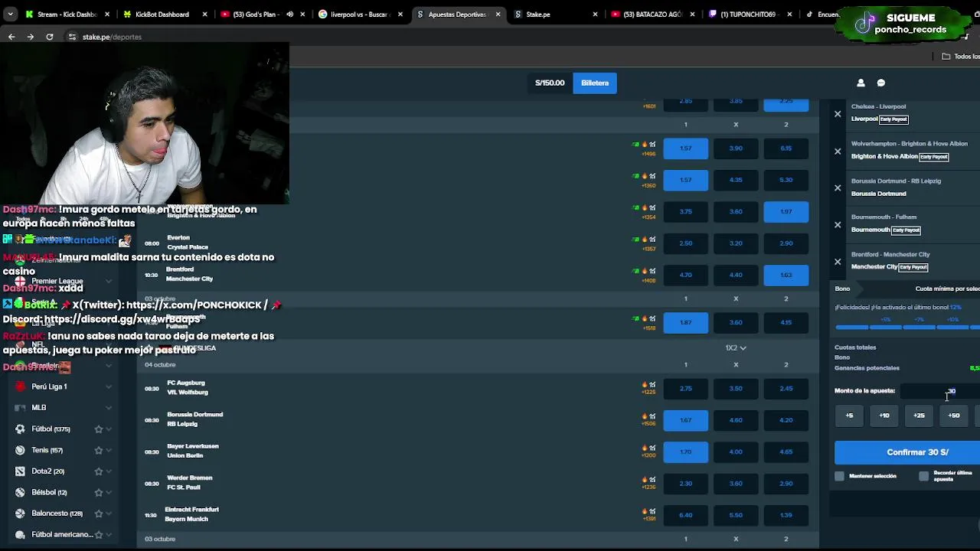
Task: Remove Borussia Dortmund - RB Leipzig selection
Action: coord(838,187)
